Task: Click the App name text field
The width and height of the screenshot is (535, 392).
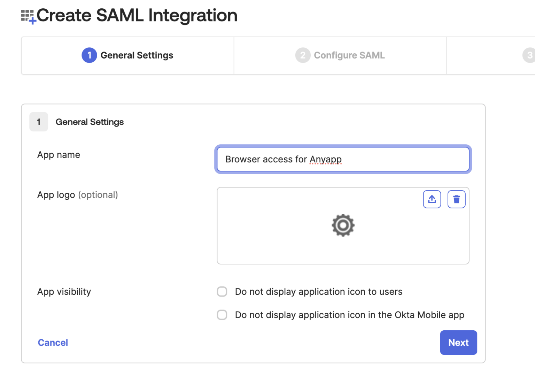Action: 343,159
